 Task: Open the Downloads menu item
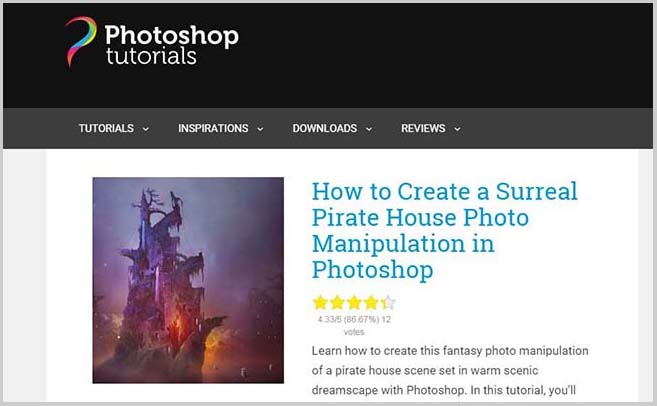point(325,128)
